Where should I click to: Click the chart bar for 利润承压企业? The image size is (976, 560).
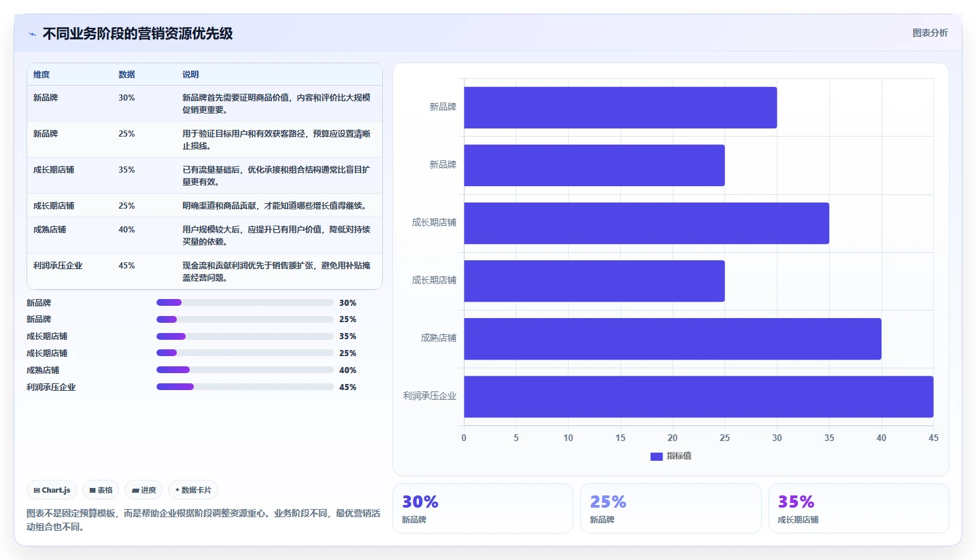(x=699, y=397)
